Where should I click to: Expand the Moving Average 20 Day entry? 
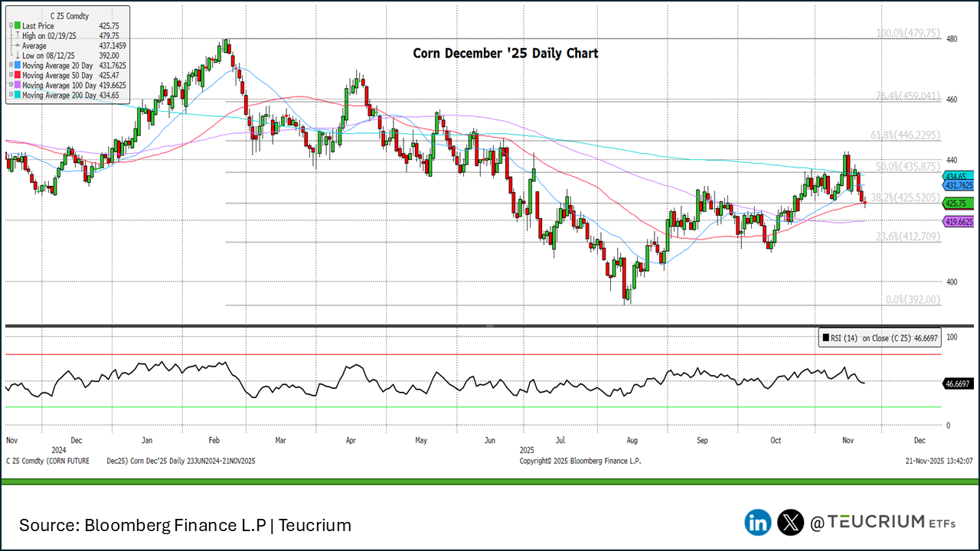[x=11, y=65]
